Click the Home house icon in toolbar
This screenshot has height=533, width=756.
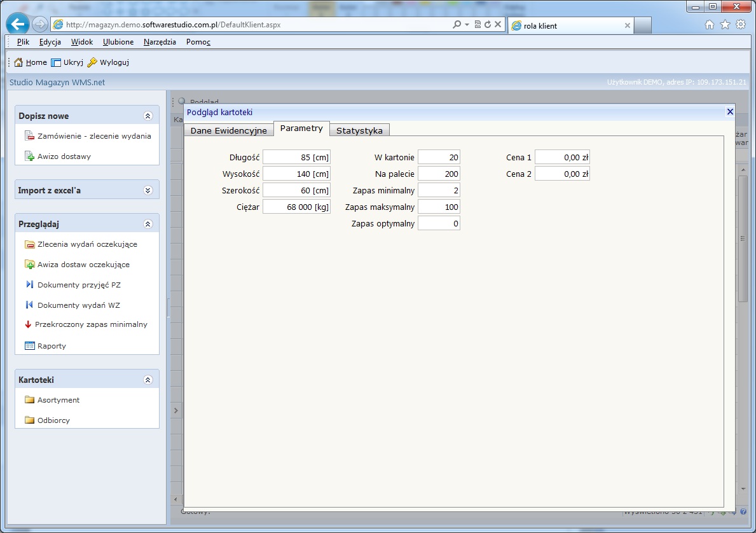click(18, 62)
